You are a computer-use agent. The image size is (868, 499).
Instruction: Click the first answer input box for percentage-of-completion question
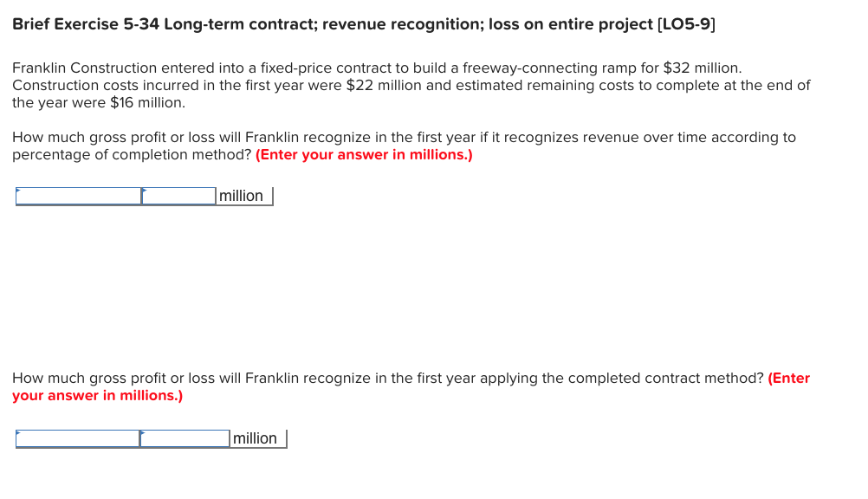point(78,196)
